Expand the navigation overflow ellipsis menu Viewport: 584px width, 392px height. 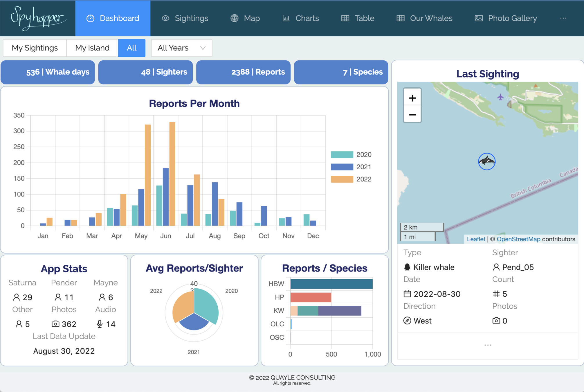(x=563, y=18)
